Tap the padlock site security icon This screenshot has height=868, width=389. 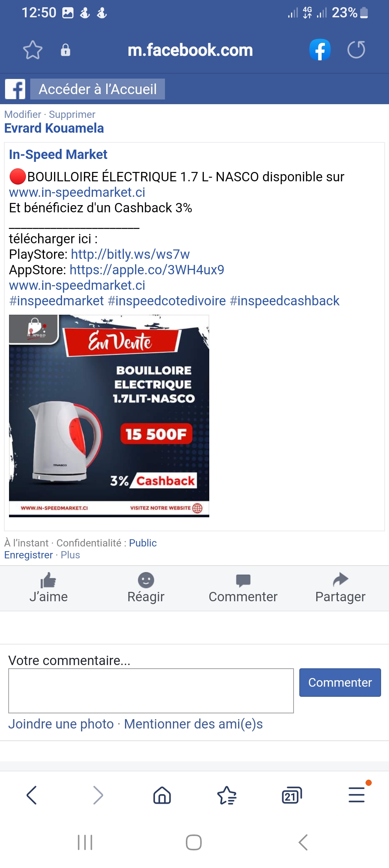coord(66,50)
